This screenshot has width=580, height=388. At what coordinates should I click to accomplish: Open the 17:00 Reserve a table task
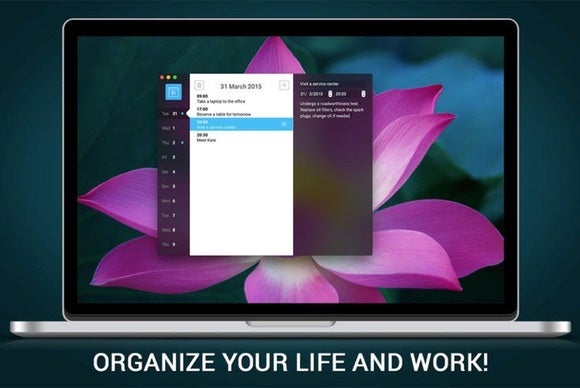click(241, 112)
